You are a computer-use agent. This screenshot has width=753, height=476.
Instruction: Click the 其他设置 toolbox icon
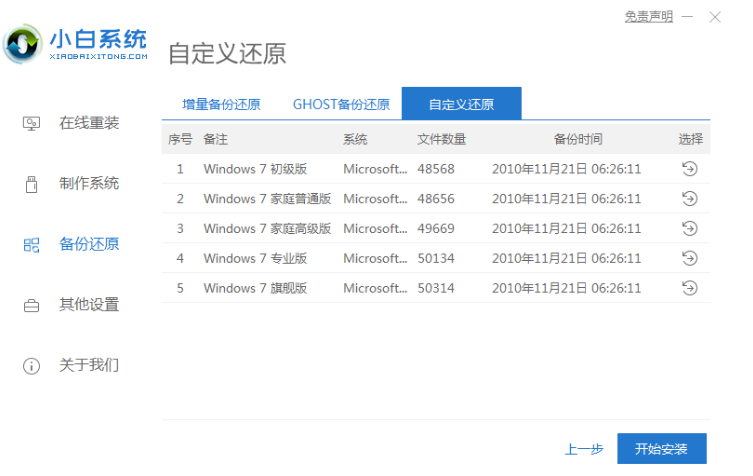pos(31,305)
